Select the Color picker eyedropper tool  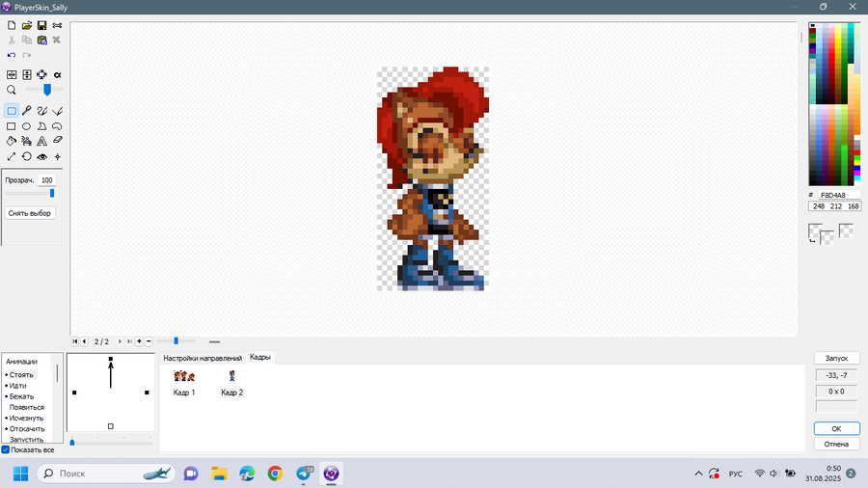pos(27,111)
